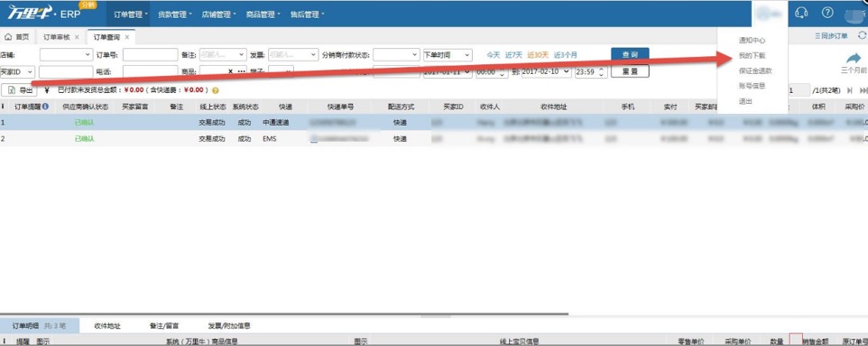Image resolution: width=868 pixels, height=346 pixels.
Task: Click the 重置 reset button
Action: pyautogui.click(x=630, y=71)
